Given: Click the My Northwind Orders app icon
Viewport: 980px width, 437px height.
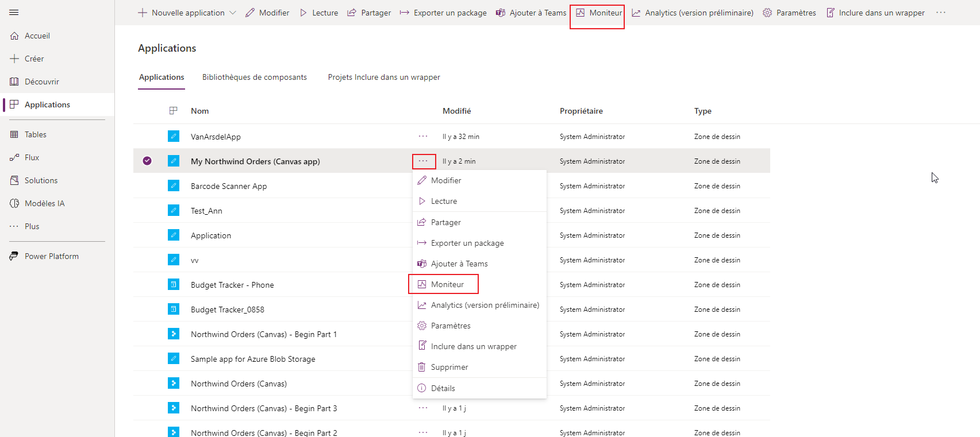Looking at the screenshot, I should coord(174,161).
